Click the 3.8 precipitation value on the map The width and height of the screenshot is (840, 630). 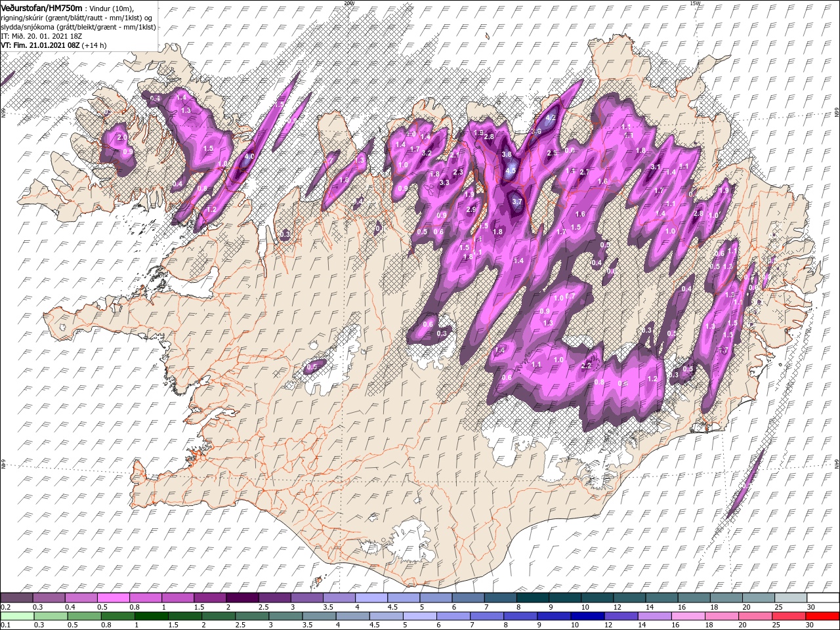pyautogui.click(x=507, y=154)
